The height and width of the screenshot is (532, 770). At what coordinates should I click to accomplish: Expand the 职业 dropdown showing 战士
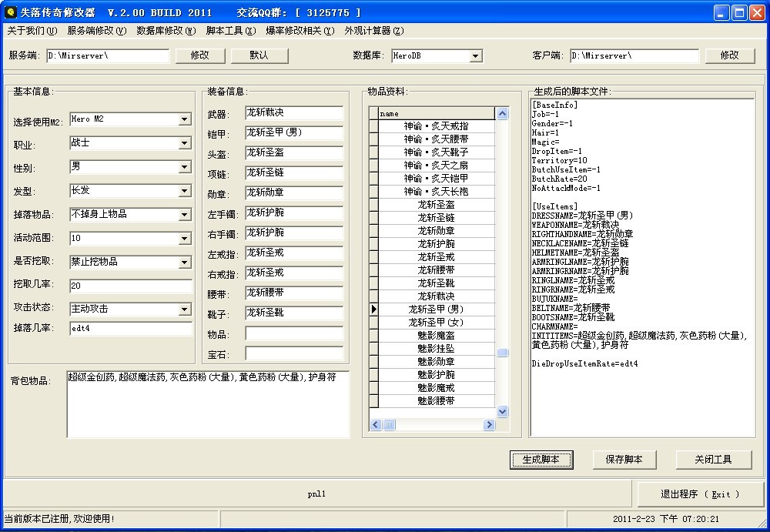coord(185,143)
